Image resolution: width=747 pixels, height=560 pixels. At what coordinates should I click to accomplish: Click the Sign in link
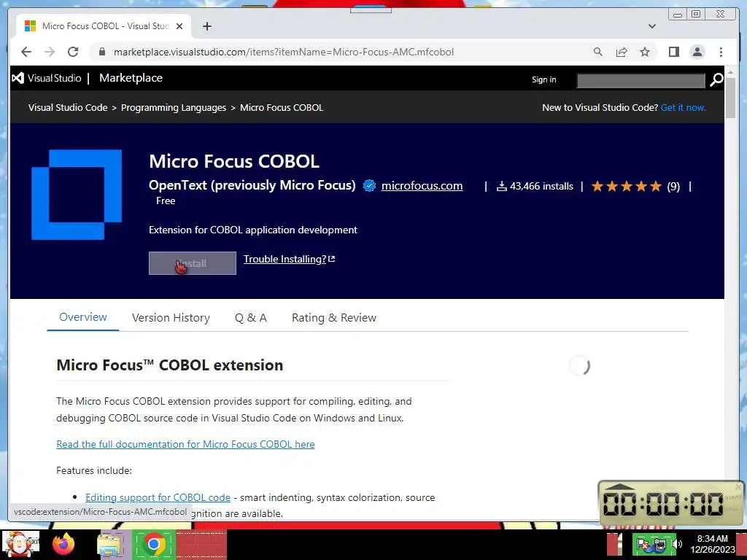coord(543,79)
